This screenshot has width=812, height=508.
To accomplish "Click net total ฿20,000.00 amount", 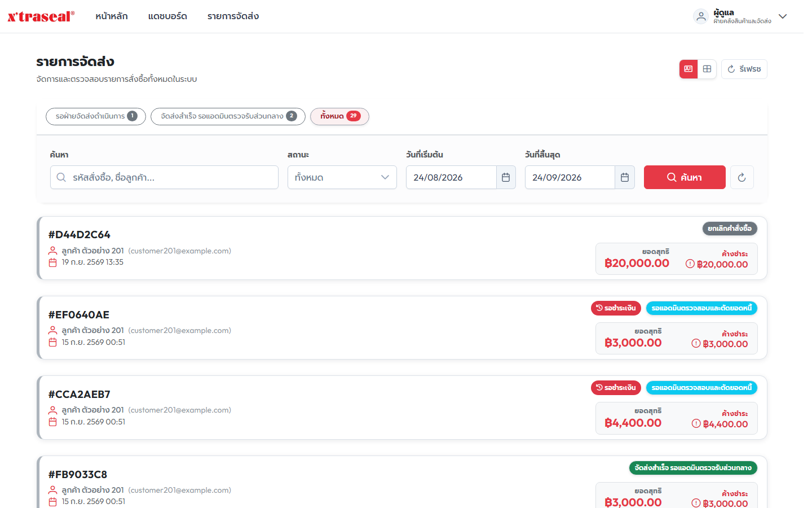I will pyautogui.click(x=637, y=263).
